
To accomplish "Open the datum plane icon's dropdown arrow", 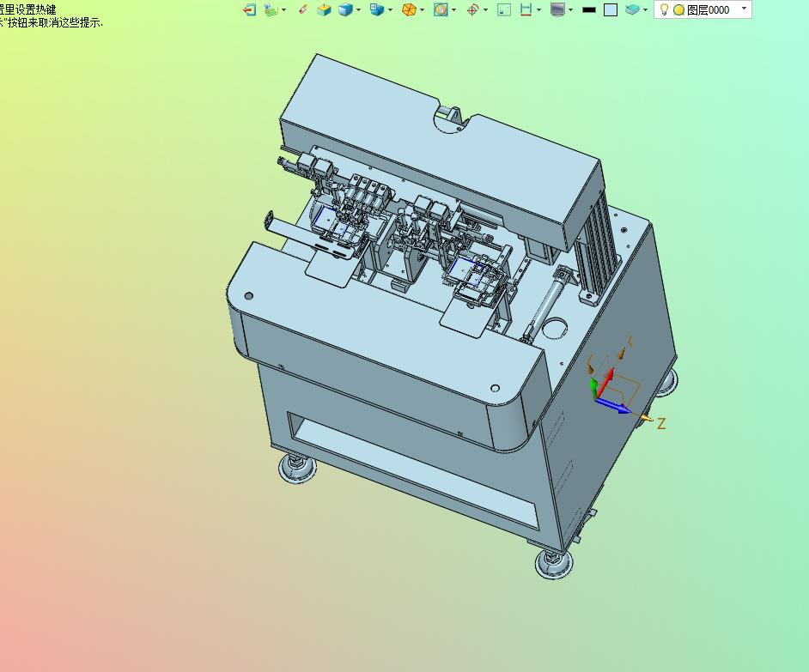I will [x=283, y=9].
